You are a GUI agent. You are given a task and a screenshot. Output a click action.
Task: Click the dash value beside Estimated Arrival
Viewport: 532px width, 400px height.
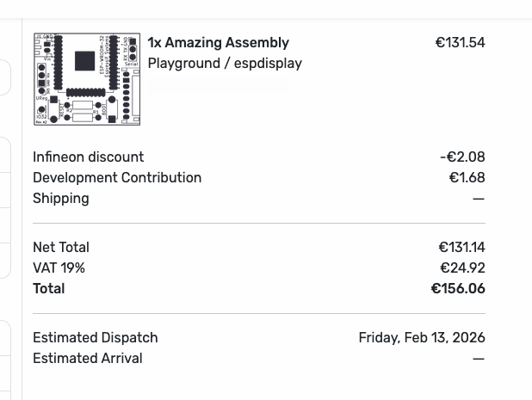click(x=479, y=359)
